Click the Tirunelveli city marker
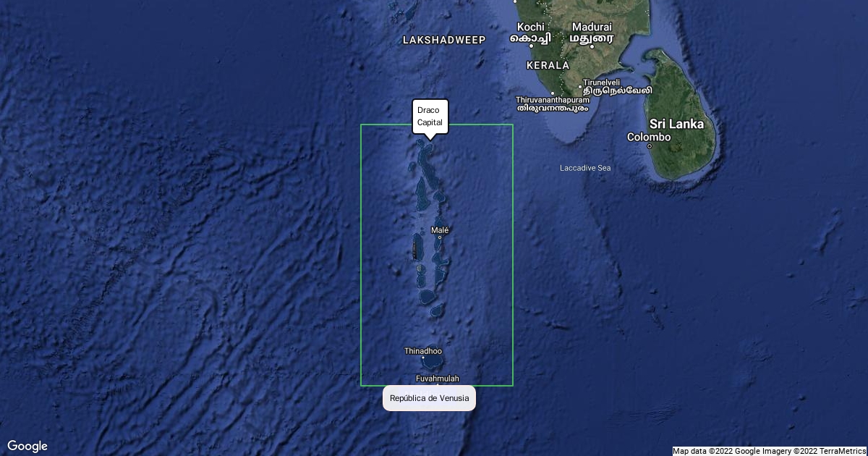 (580, 87)
